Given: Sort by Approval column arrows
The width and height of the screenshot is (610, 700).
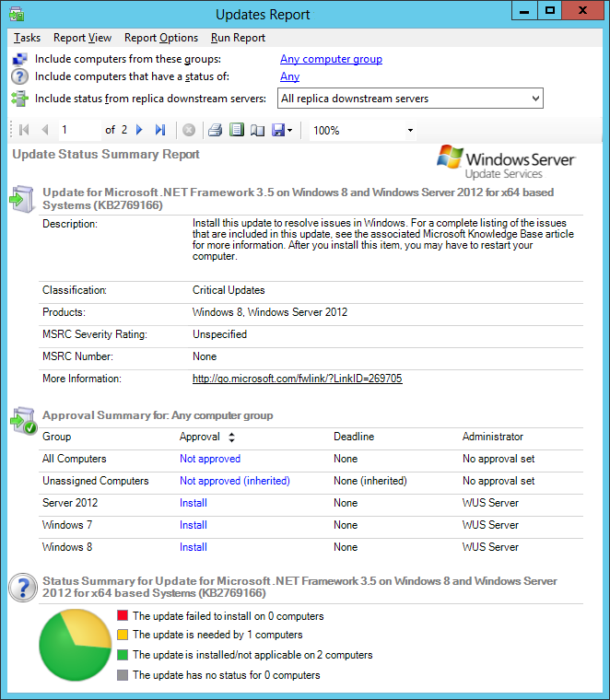Looking at the screenshot, I should coord(231,437).
